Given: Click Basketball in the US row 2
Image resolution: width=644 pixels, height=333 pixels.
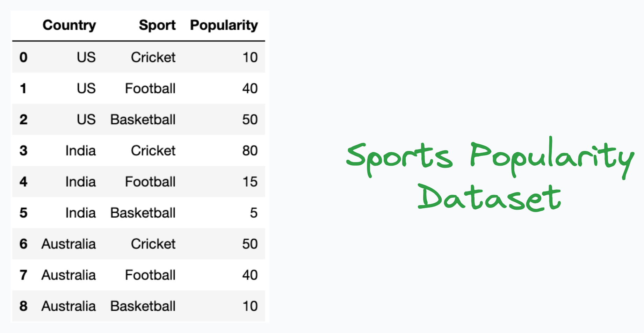Looking at the screenshot, I should [143, 120].
